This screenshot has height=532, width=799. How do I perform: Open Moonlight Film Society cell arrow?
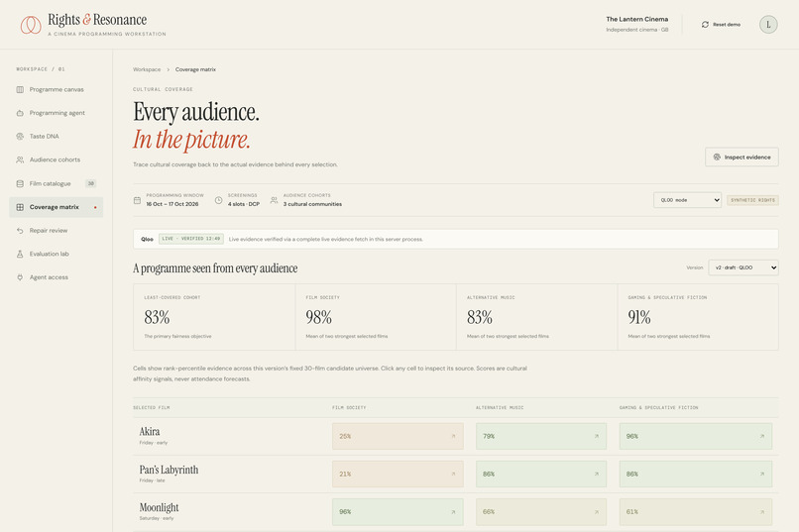[x=453, y=512]
